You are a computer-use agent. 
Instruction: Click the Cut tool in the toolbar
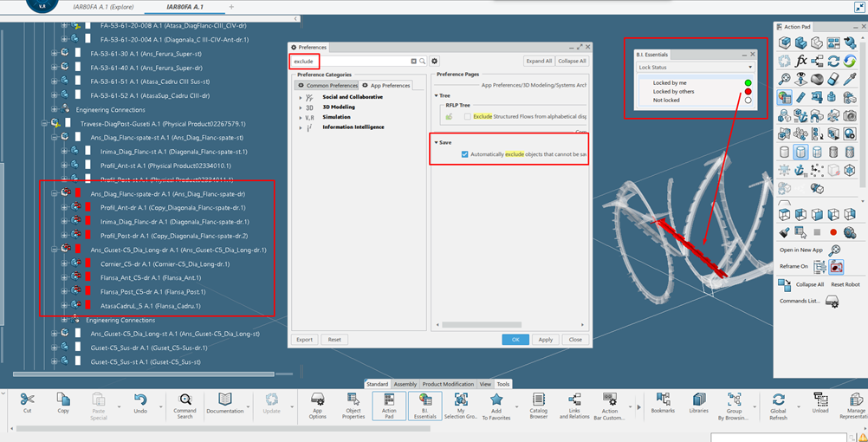(27, 405)
